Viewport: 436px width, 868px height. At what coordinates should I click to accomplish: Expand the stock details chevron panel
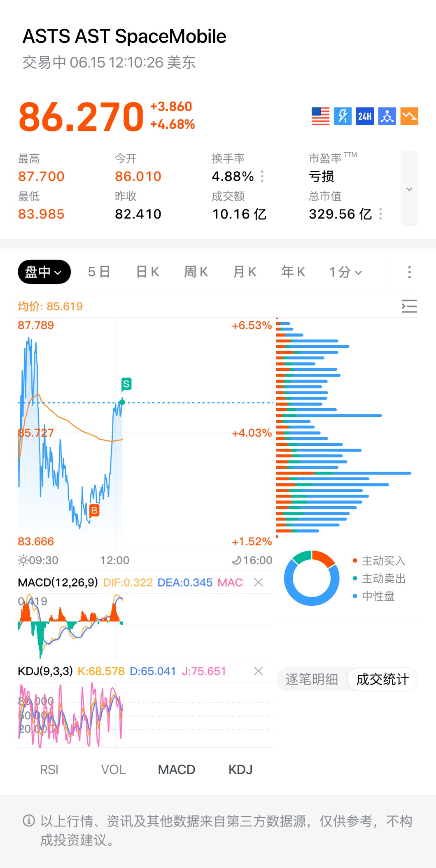tap(409, 188)
